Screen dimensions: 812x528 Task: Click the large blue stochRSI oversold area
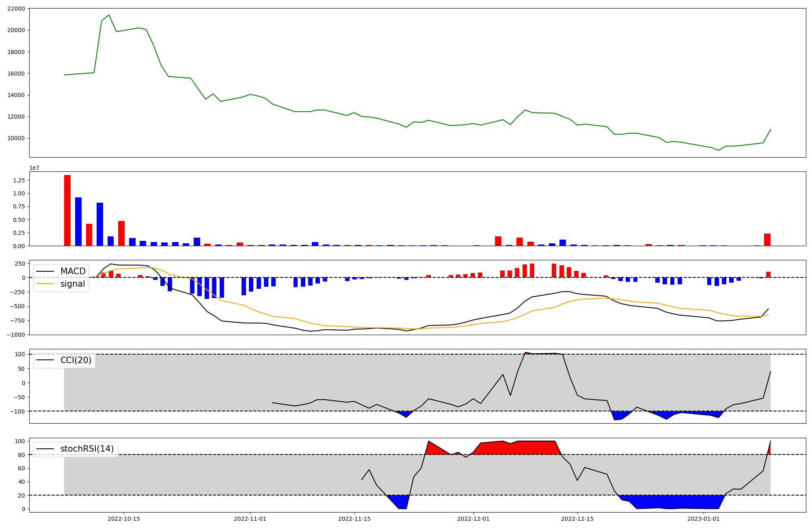point(674,502)
